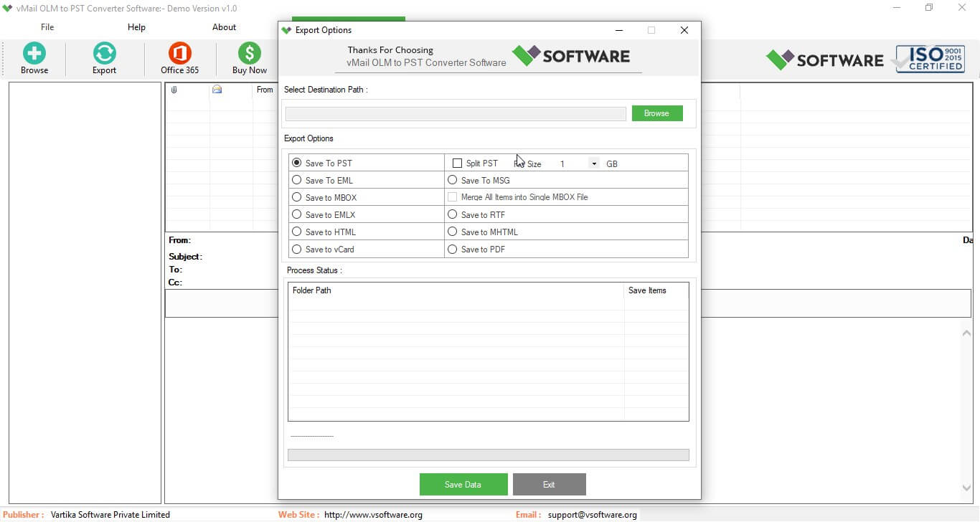
Task: Click the destination path input field
Action: pos(456,114)
